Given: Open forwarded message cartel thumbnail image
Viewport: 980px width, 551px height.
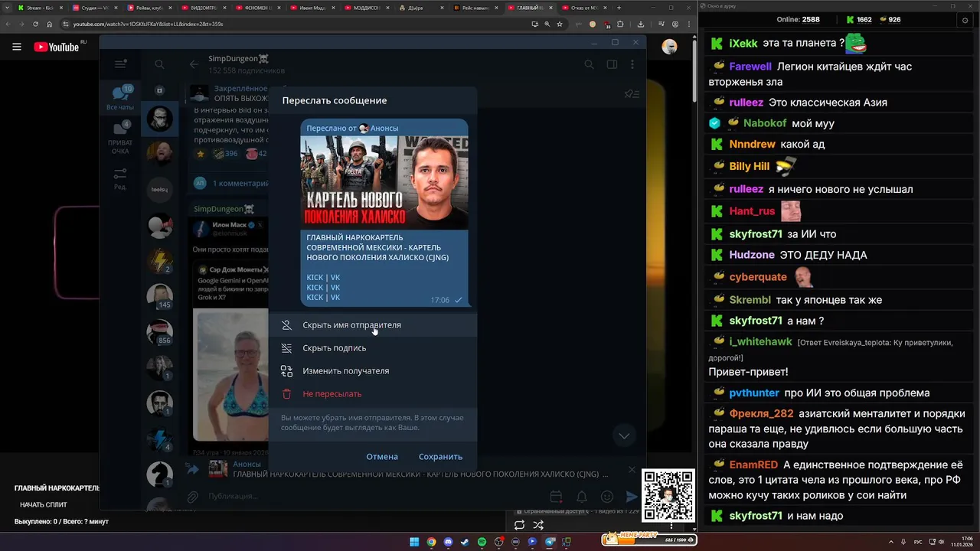Looking at the screenshot, I should click(384, 182).
